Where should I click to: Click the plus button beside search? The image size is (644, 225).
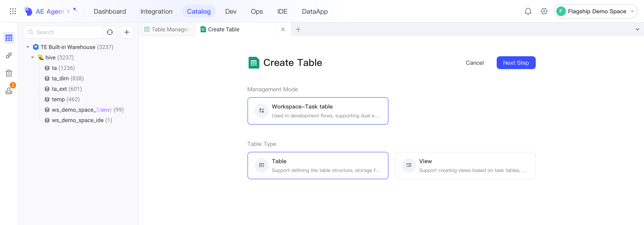[127, 32]
